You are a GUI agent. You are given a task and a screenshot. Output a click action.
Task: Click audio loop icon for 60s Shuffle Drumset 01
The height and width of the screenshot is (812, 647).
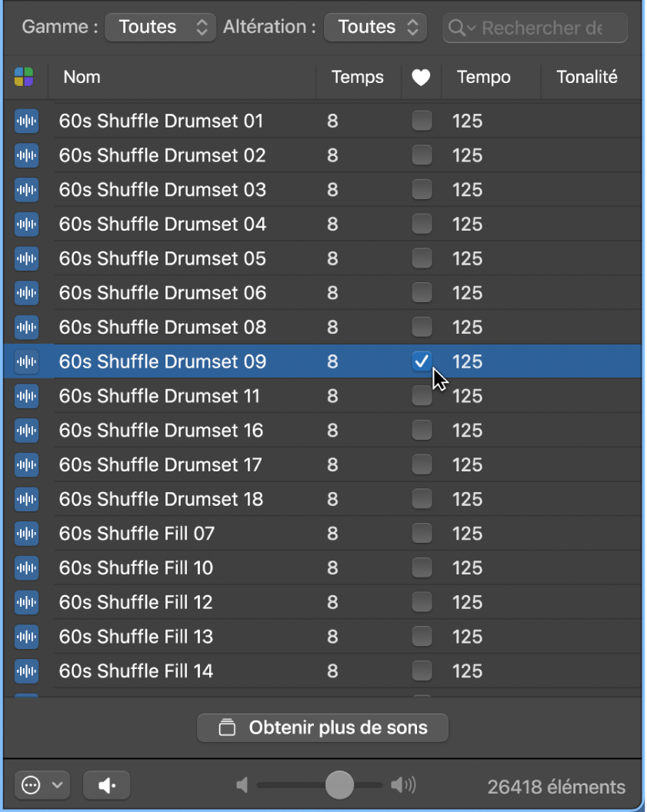26,121
